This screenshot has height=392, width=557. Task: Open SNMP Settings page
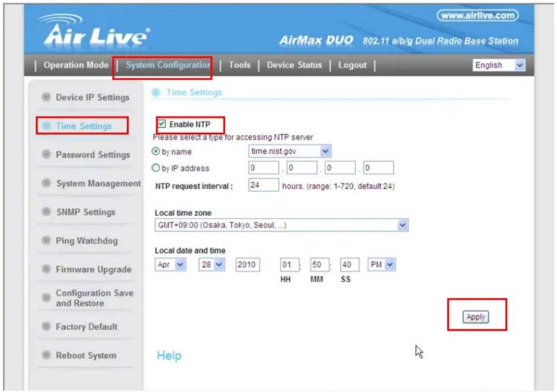click(86, 212)
